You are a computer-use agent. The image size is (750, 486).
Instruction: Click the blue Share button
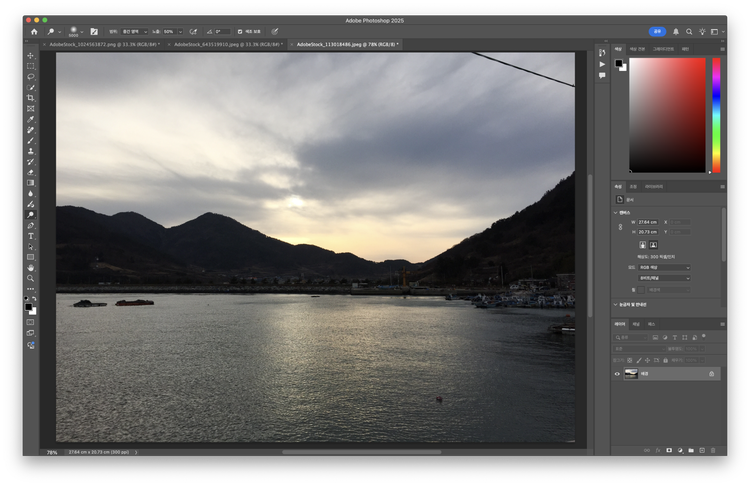coord(657,32)
